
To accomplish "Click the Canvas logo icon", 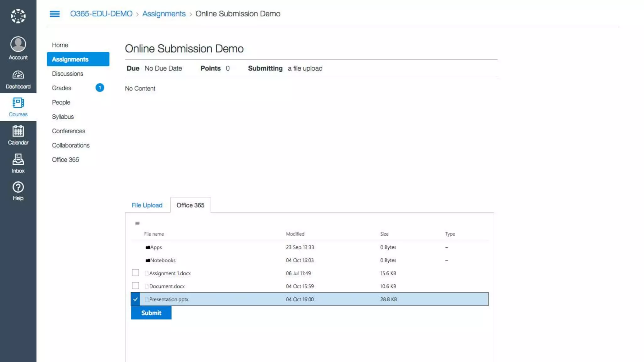I will tap(18, 16).
